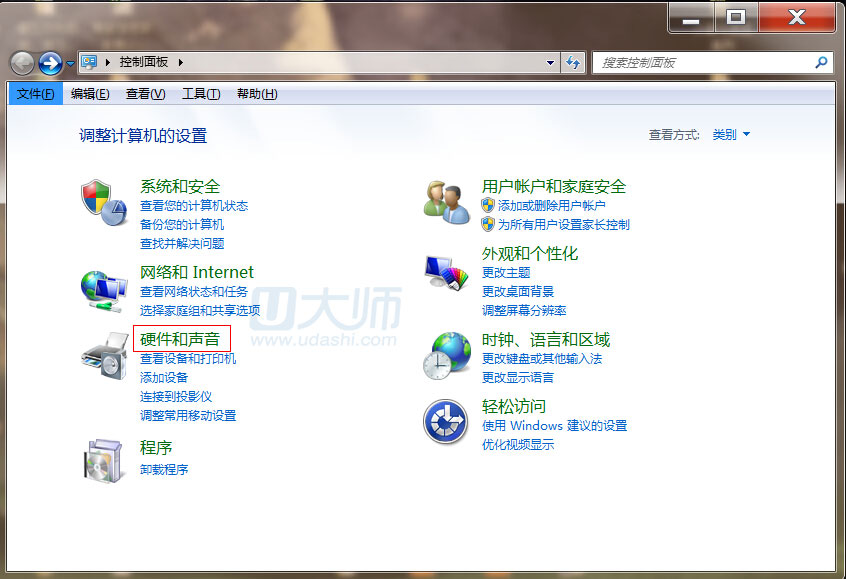Click the User Accounts people icon
Viewport: 846px width, 579px height.
[x=446, y=203]
